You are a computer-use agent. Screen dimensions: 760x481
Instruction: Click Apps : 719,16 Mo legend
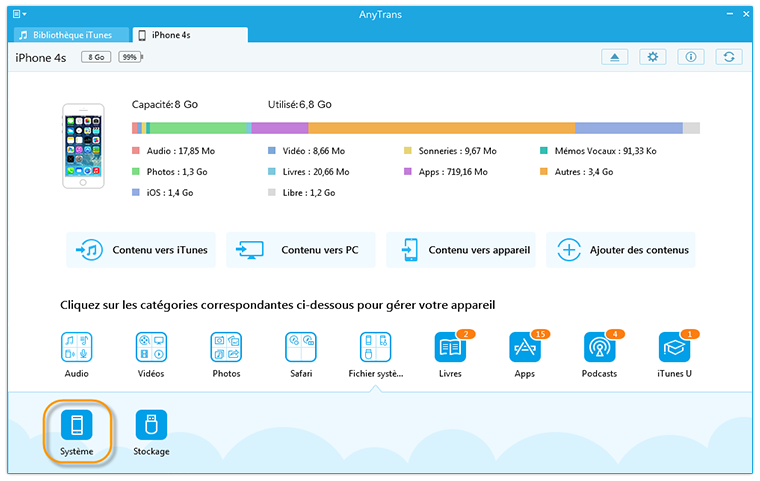point(446,172)
